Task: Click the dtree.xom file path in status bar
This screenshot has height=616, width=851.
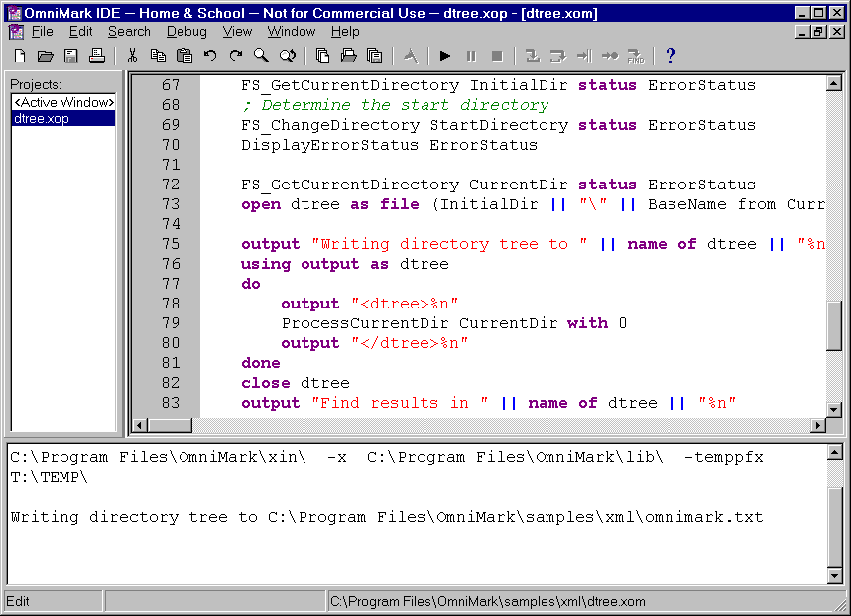Action: pos(487,601)
